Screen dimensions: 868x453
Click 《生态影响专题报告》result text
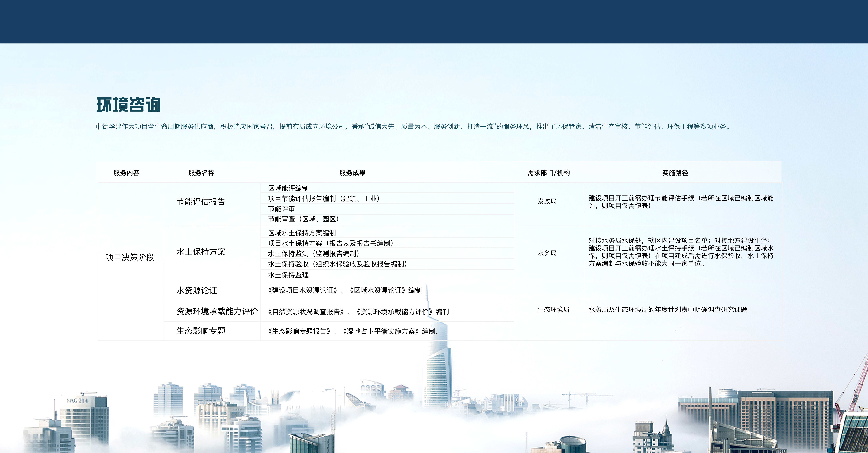point(353,332)
